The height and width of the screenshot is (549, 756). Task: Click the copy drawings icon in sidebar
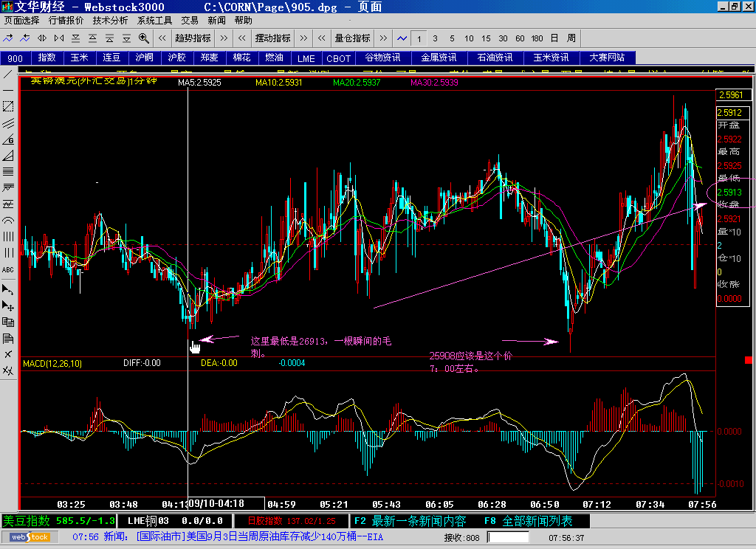(7, 322)
